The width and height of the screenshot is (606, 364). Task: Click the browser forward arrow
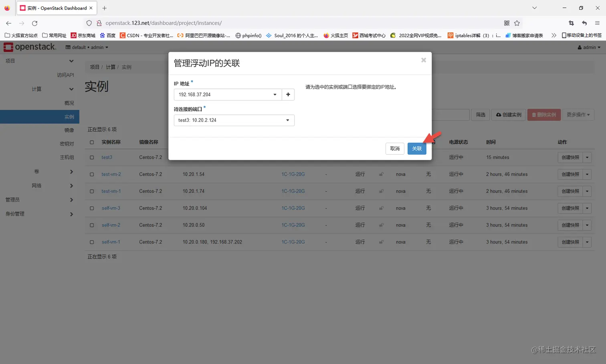tap(22, 23)
